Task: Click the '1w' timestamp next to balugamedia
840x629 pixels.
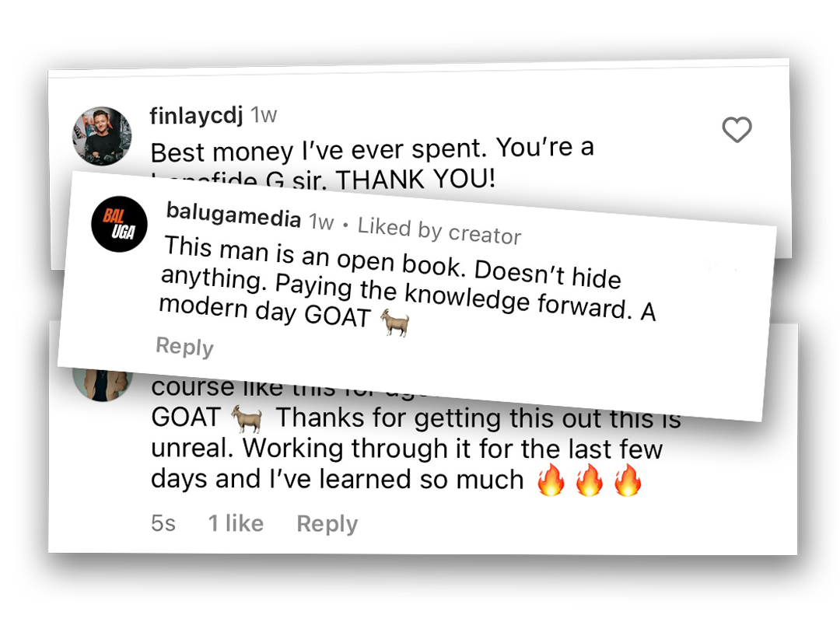Action: coord(321,222)
